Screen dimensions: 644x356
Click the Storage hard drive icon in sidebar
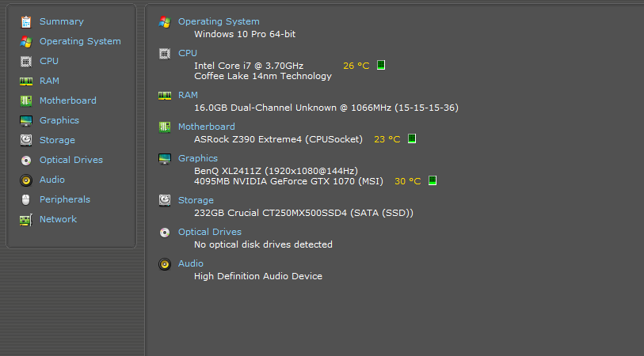26,140
